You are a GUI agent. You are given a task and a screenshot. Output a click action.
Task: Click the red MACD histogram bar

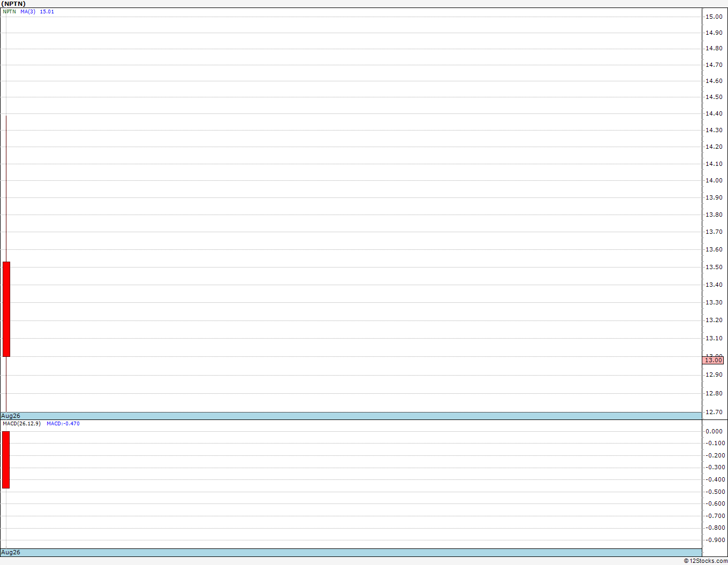click(x=6, y=460)
